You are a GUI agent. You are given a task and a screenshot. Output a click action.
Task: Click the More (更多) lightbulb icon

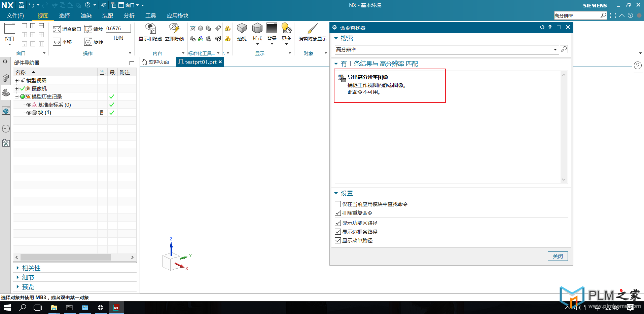[x=286, y=28]
